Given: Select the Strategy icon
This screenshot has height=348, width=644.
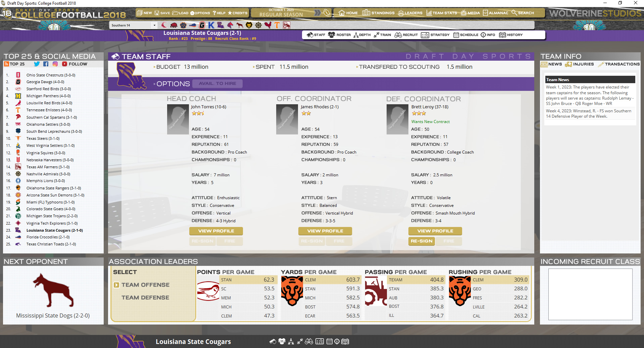Looking at the screenshot, I should pos(435,35).
